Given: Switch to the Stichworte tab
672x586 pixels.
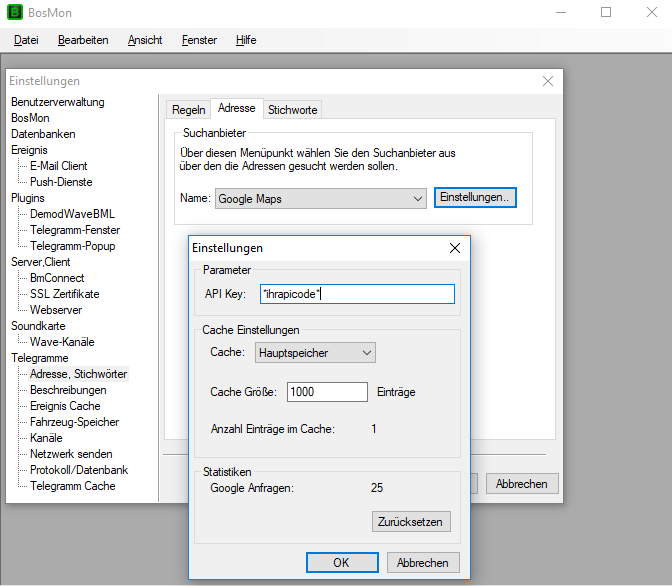Looking at the screenshot, I should pyautogui.click(x=293, y=110).
